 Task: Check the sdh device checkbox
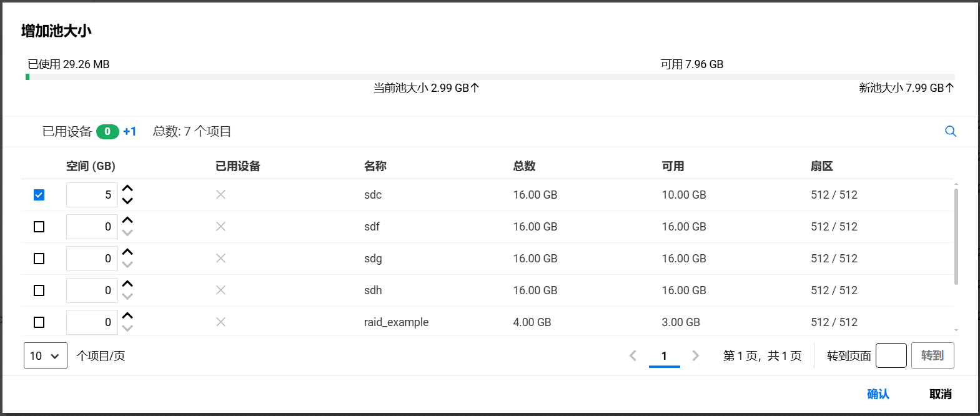point(39,290)
